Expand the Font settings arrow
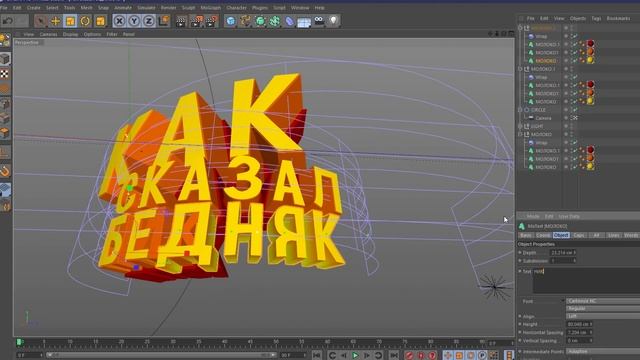 pos(563,301)
